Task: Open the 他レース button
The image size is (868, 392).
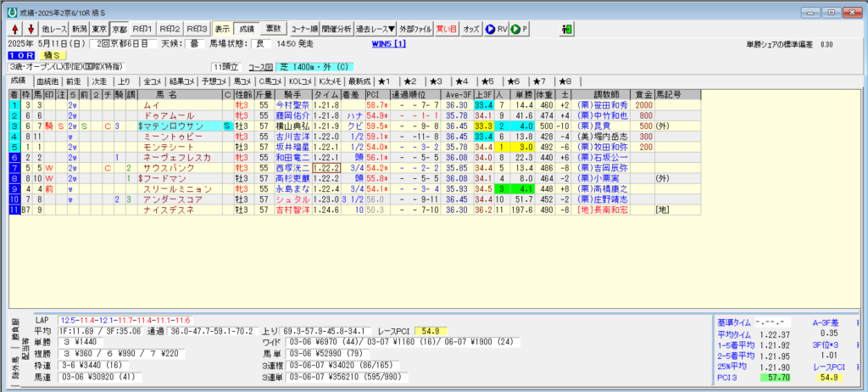Action: point(53,29)
